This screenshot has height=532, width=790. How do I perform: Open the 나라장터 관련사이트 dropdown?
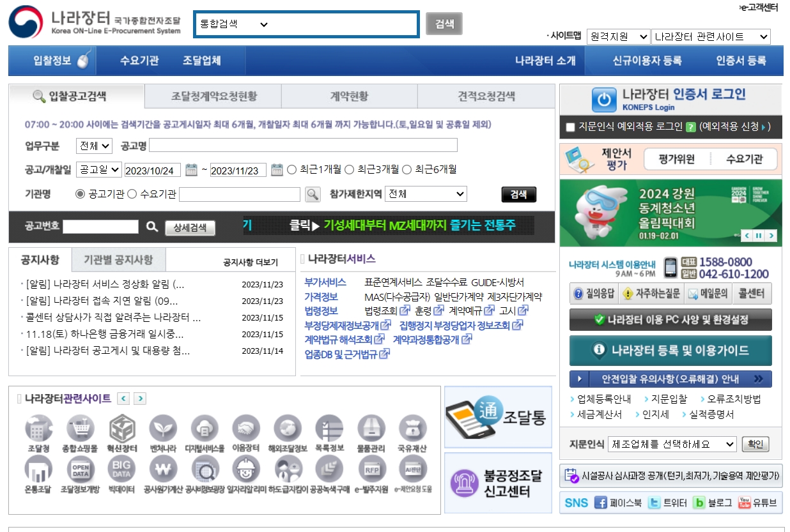711,37
